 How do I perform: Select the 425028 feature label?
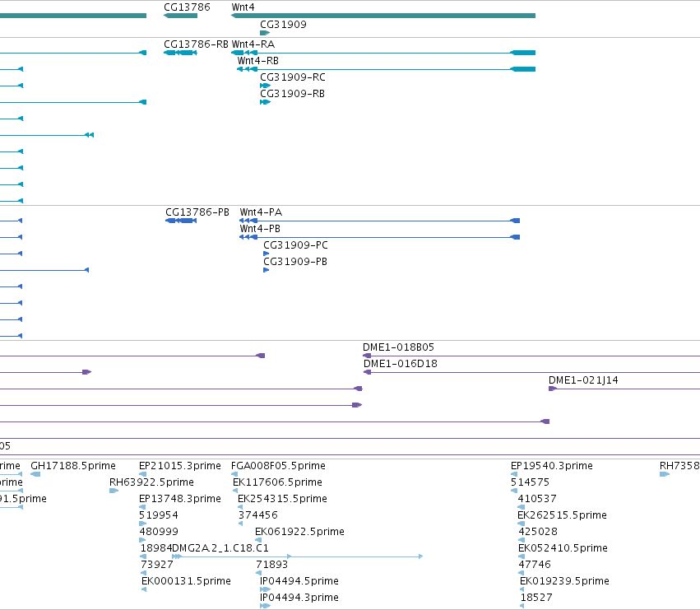point(538,532)
